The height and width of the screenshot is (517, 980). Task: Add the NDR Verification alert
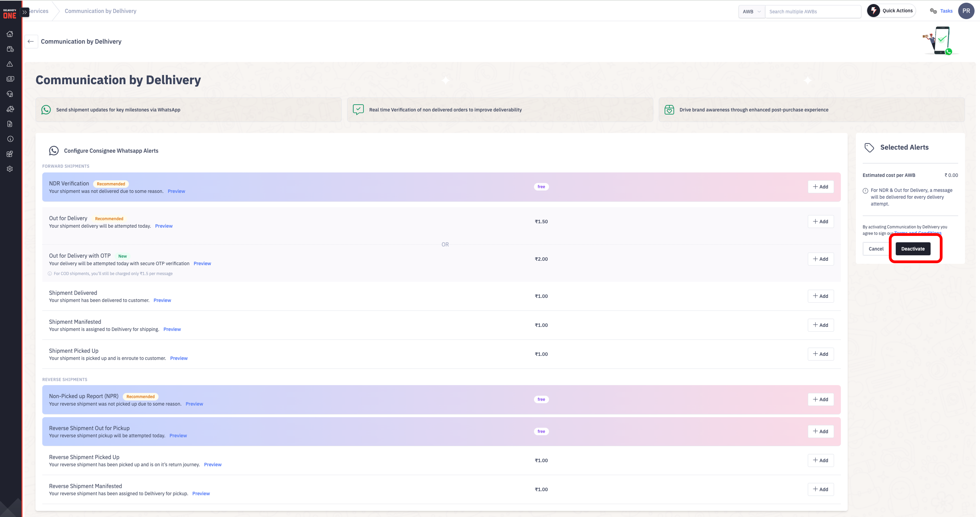coord(821,187)
